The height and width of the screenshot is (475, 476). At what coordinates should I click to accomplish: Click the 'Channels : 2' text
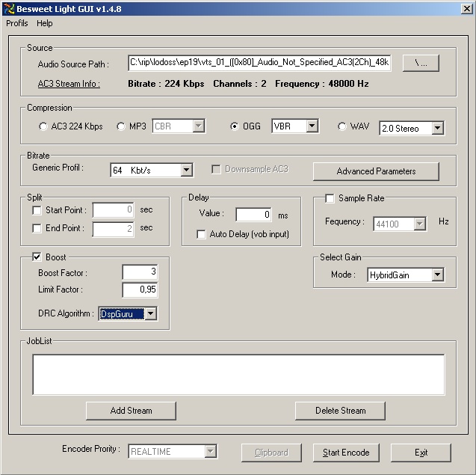[240, 84]
